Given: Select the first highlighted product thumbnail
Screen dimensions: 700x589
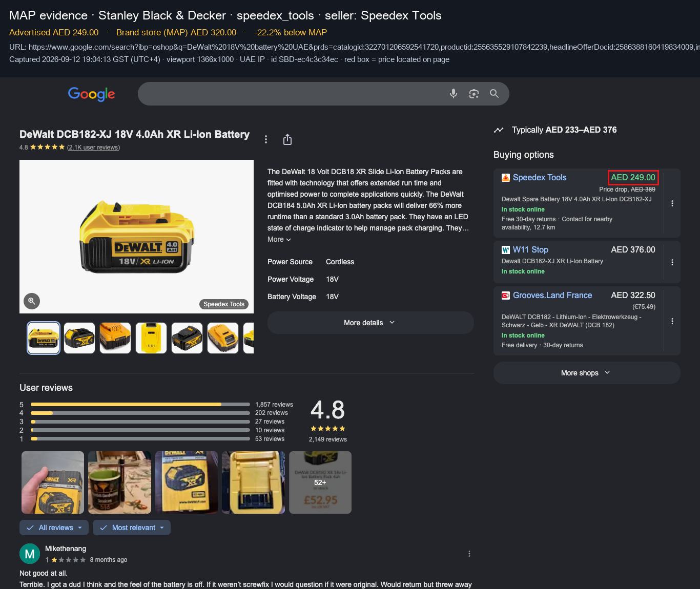Looking at the screenshot, I should [x=44, y=338].
